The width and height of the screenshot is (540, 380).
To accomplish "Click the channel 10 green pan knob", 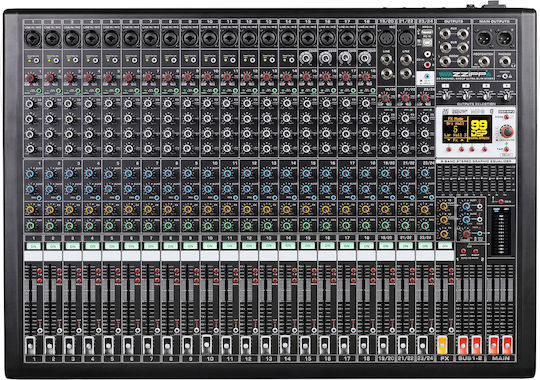I will 208,226.
